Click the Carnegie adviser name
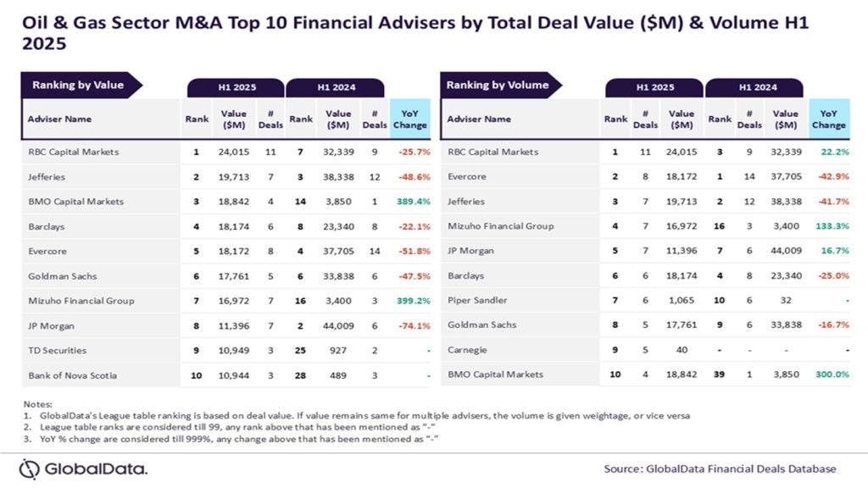868x488 pixels. coord(468,350)
